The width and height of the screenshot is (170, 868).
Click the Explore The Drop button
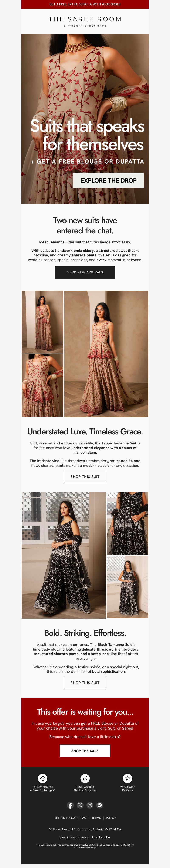[x=108, y=180]
